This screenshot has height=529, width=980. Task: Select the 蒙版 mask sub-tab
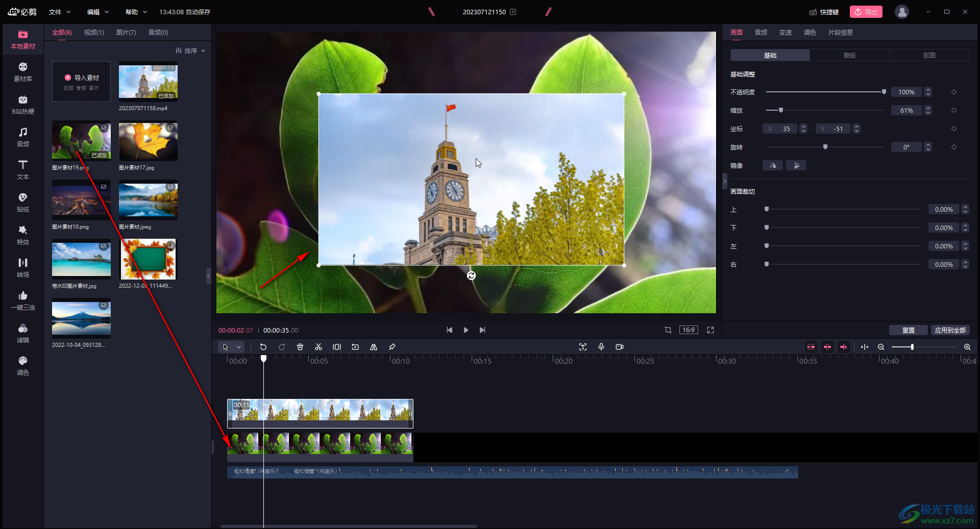(x=850, y=55)
